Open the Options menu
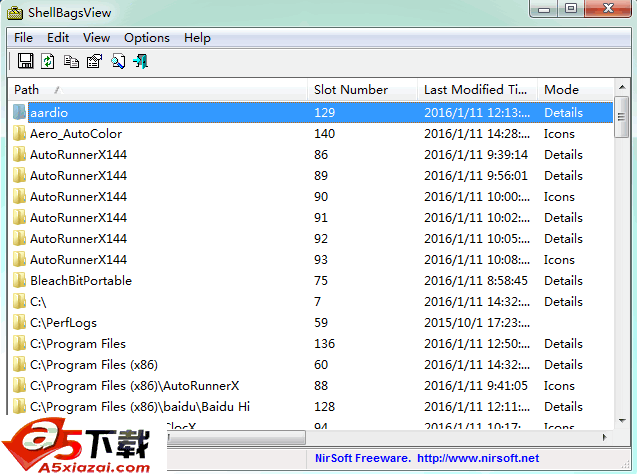 click(x=147, y=38)
